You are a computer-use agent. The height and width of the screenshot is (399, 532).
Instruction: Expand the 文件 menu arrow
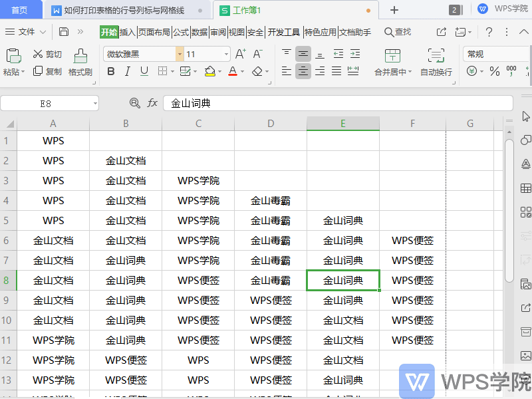(x=43, y=32)
